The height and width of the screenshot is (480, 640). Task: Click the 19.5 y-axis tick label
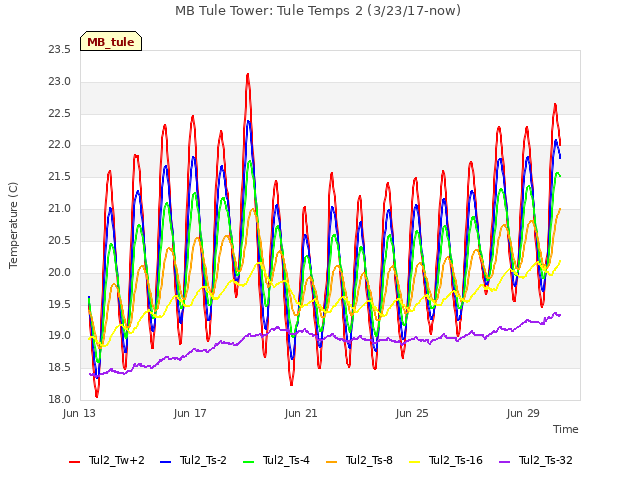pos(60,304)
